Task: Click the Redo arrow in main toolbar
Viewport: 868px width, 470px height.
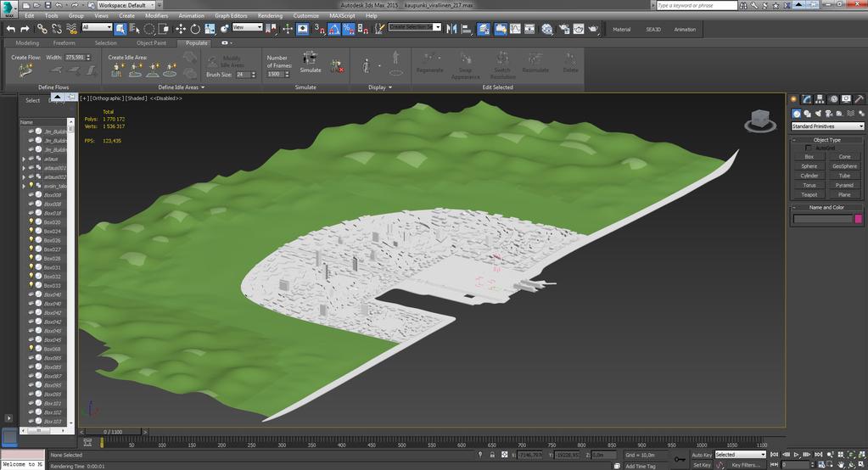Action: 25,29
